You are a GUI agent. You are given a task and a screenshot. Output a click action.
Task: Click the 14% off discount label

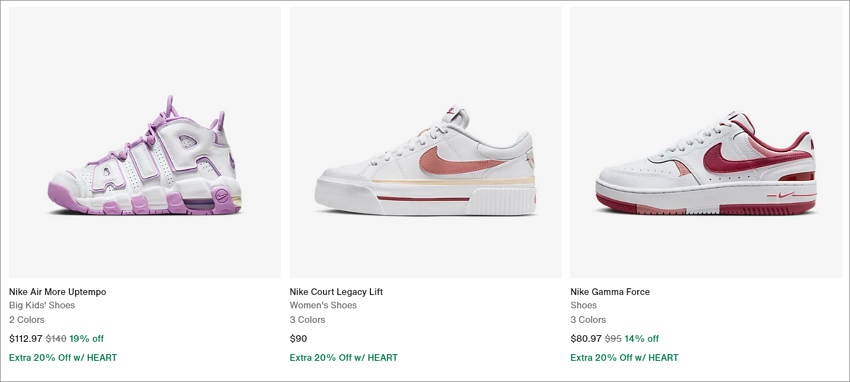click(642, 339)
